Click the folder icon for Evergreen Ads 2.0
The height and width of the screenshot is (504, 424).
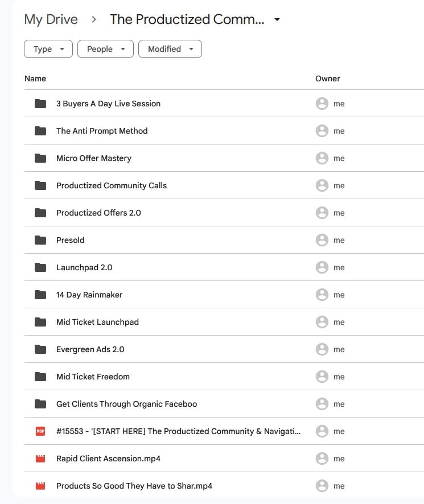pyautogui.click(x=40, y=349)
